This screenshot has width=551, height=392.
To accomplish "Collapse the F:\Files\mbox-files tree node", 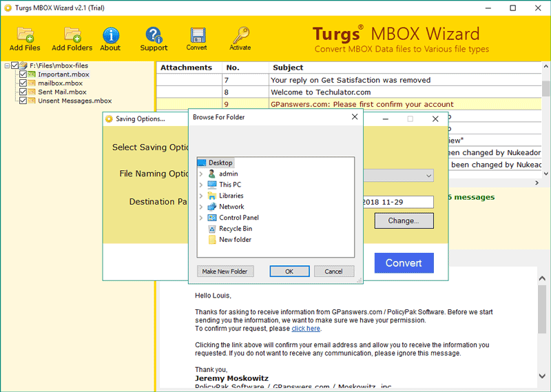I will point(7,65).
